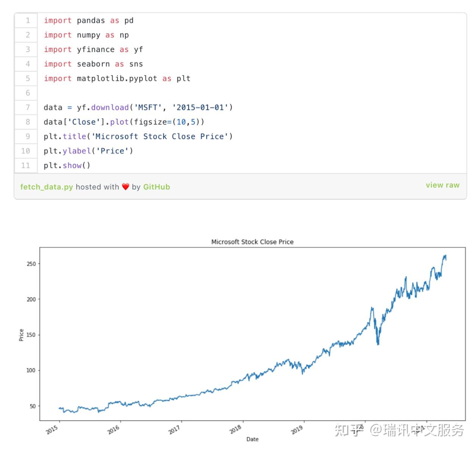The height and width of the screenshot is (449, 476).
Task: Select line number 1 in the gutter
Action: [28, 20]
